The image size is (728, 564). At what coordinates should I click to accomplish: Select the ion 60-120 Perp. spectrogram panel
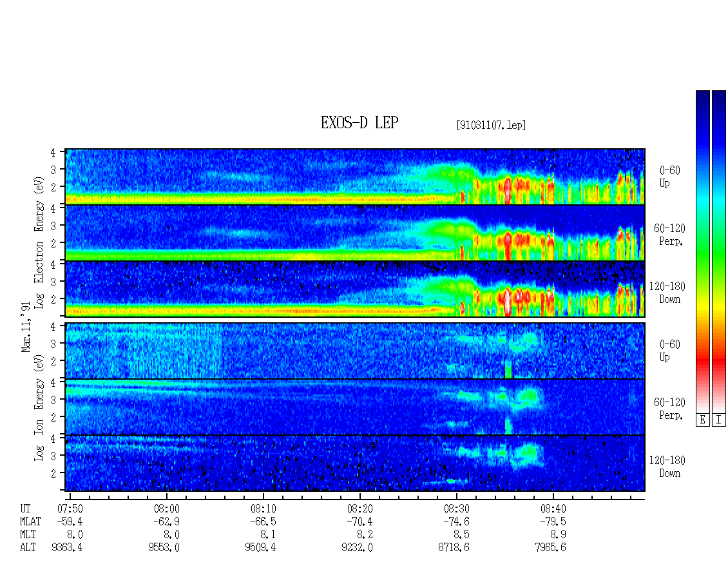355,407
